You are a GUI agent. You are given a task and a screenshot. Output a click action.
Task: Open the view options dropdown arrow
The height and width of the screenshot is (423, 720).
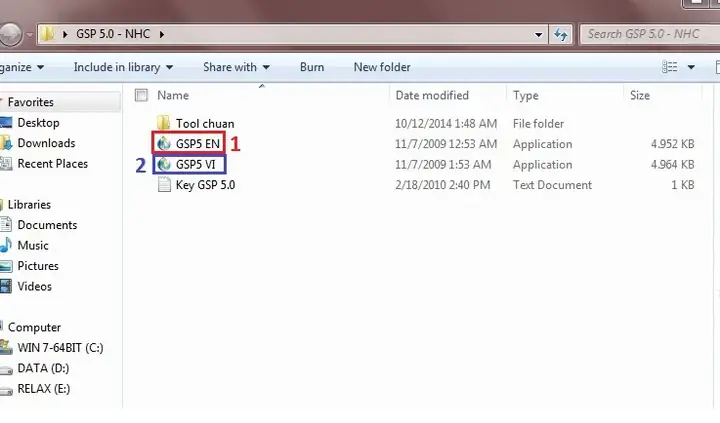[x=691, y=67]
